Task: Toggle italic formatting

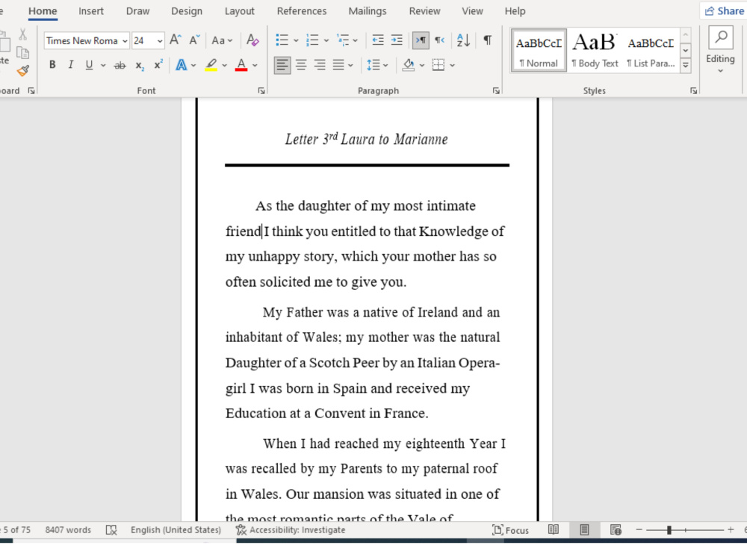Action: (70, 65)
